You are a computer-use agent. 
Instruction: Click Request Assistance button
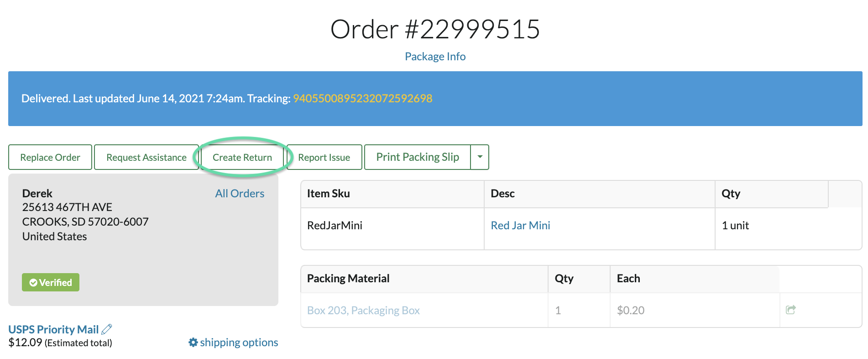click(x=146, y=157)
